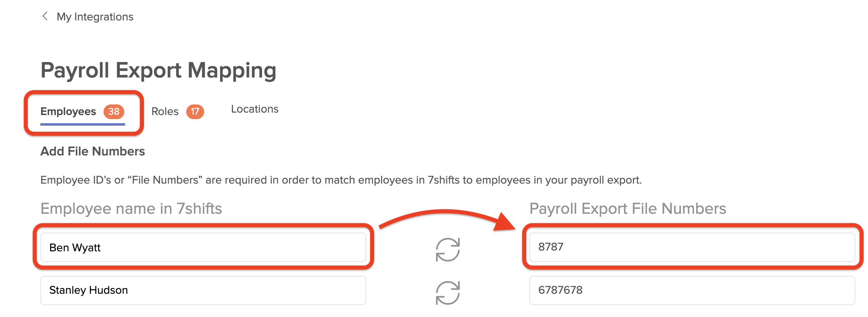The image size is (868, 317).
Task: Focus the file number field containing 8787
Action: point(692,247)
